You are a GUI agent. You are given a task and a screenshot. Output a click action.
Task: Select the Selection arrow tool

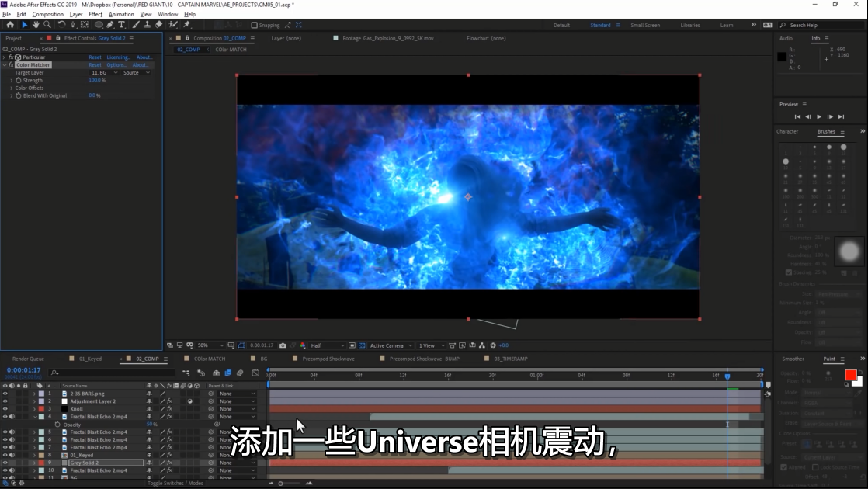[24, 25]
